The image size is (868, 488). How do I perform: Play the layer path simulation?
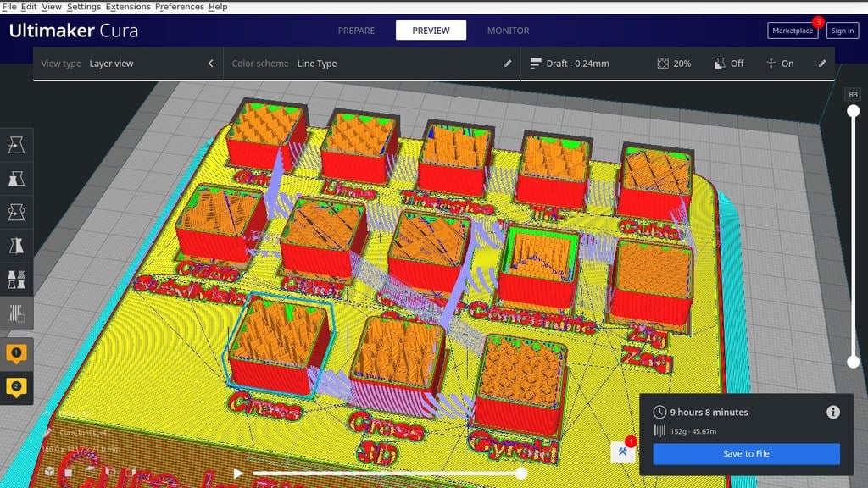click(x=237, y=473)
